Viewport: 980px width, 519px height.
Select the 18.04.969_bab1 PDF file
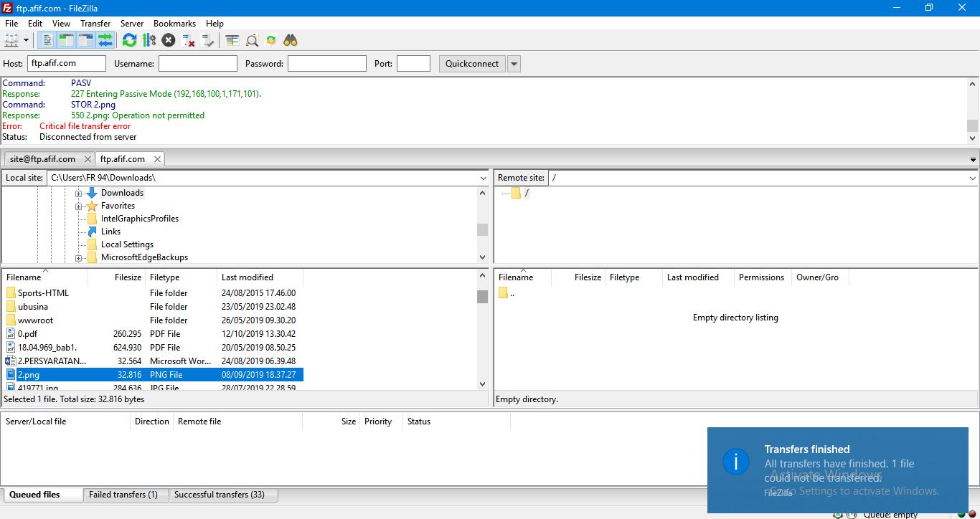coord(154,348)
